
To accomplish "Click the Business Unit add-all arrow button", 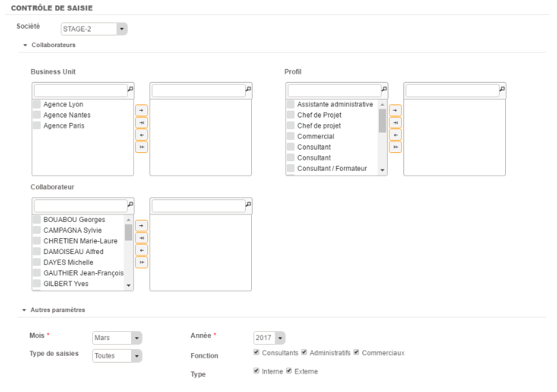I will (141, 122).
